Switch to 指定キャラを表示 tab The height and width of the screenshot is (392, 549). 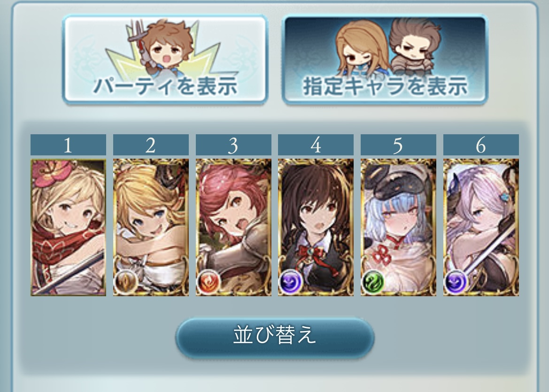[385, 59]
